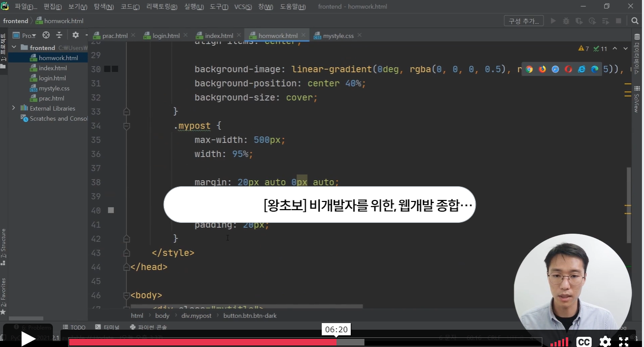Open the VCS menu
Screen dimensions: 644x347
[243, 7]
